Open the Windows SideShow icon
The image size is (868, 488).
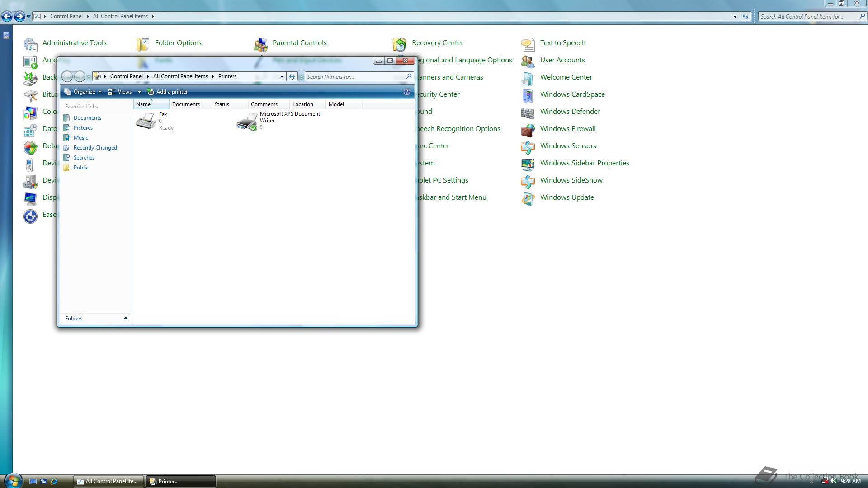pyautogui.click(x=528, y=181)
